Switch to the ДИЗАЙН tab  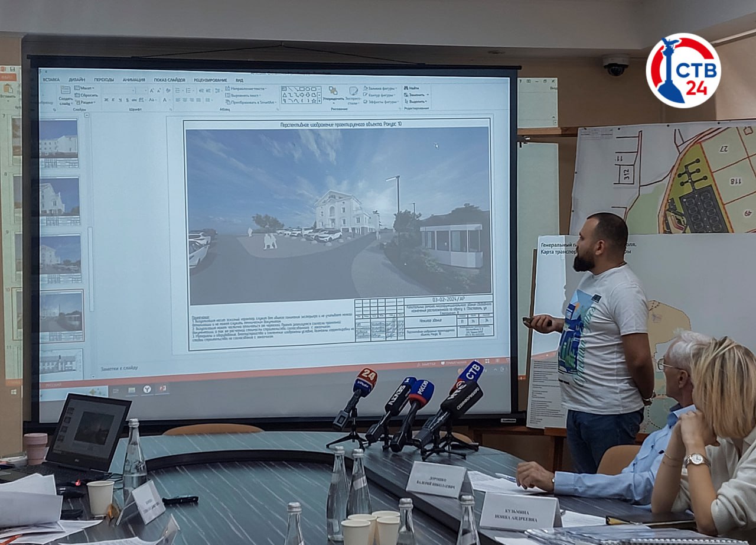pos(77,80)
